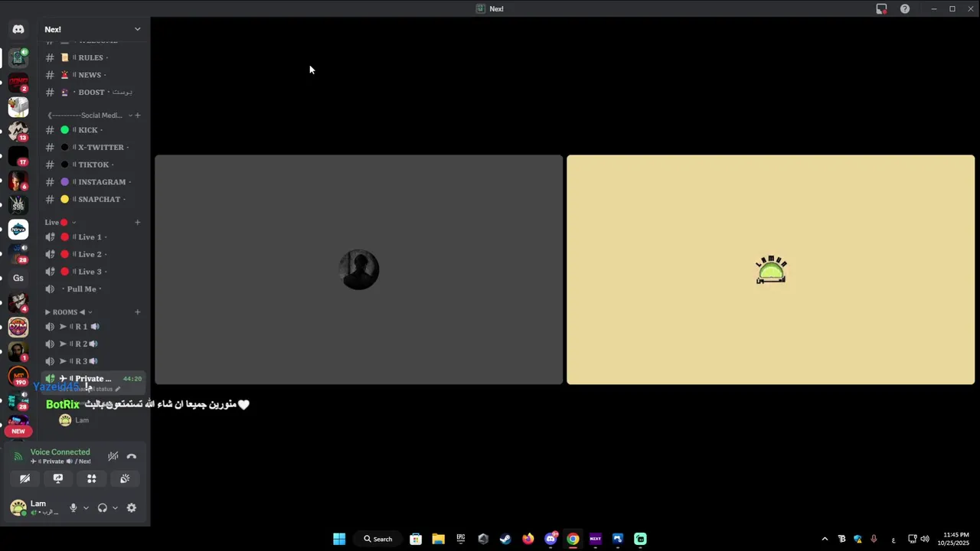Open the TIKTOK channel
This screenshot has width=980, height=551.
point(94,165)
